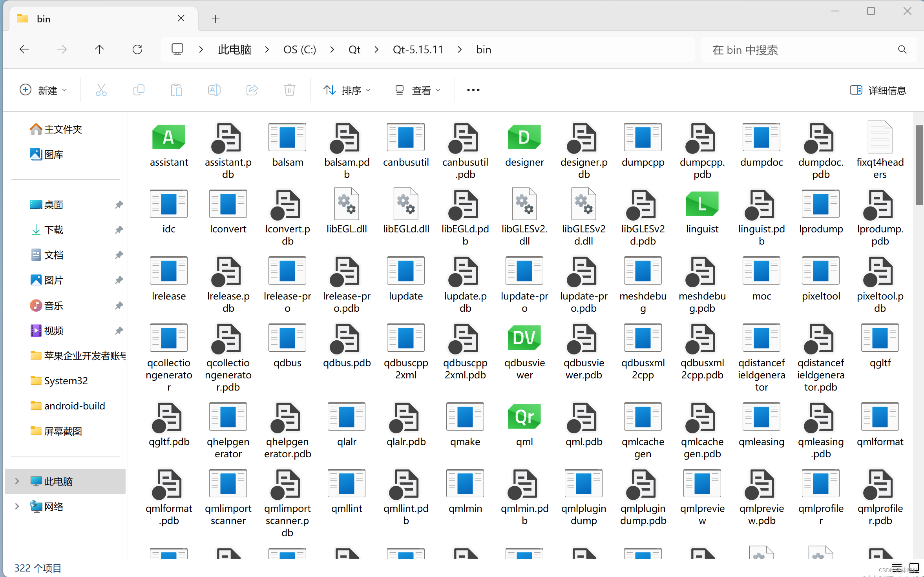Navigate to 此电脑 breadcrumb
This screenshot has height=577, width=924.
[235, 49]
